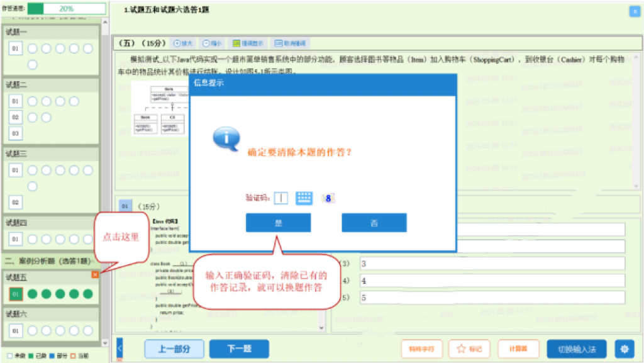The image size is (644, 363).
Task: Select question 01 box under 试题六
Action: (x=16, y=330)
